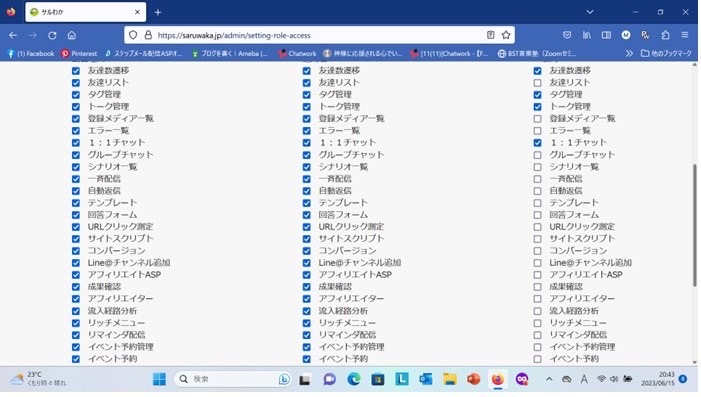Screen dimensions: 701x397
Task: Open the Pocket save icon in toolbar
Action: tap(567, 35)
